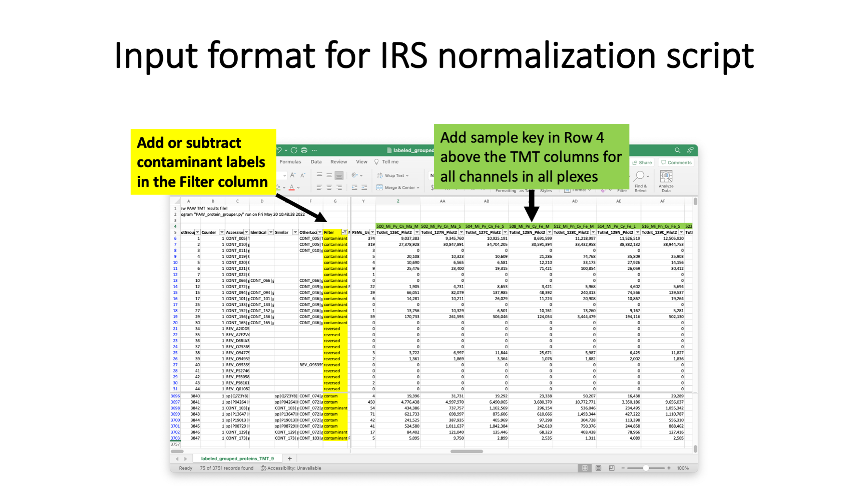The image size is (868, 488).
Task: Click the Wrap Text button
Action: pos(393,175)
